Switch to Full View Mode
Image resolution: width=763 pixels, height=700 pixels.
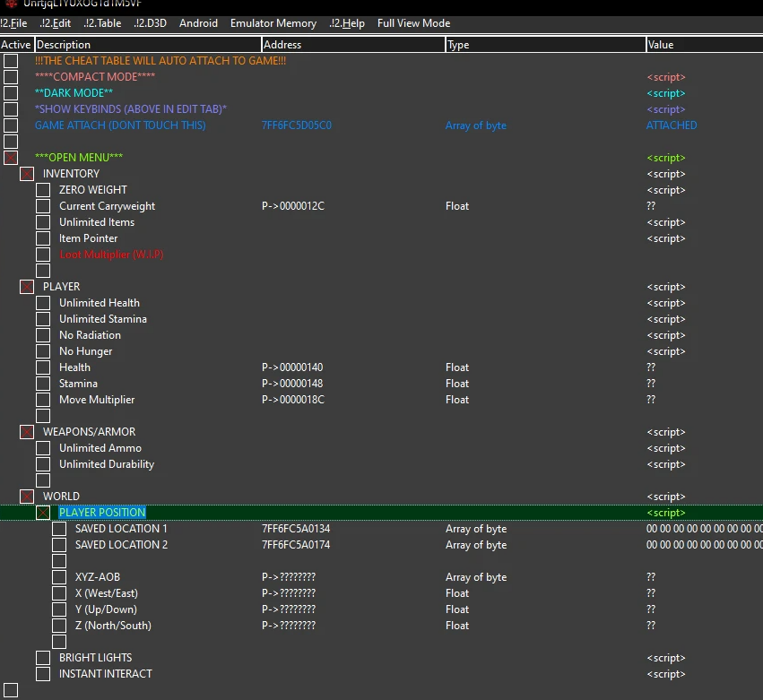(x=413, y=23)
